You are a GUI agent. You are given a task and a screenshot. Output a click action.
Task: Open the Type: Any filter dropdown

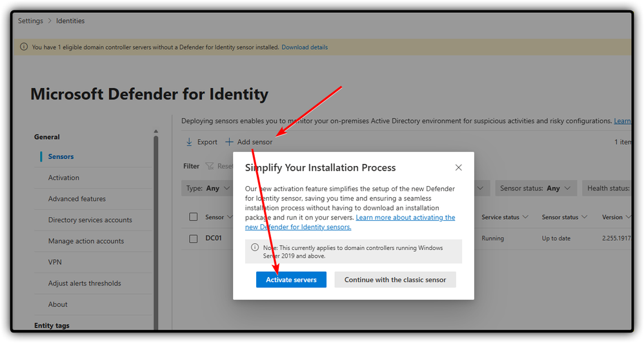207,189
